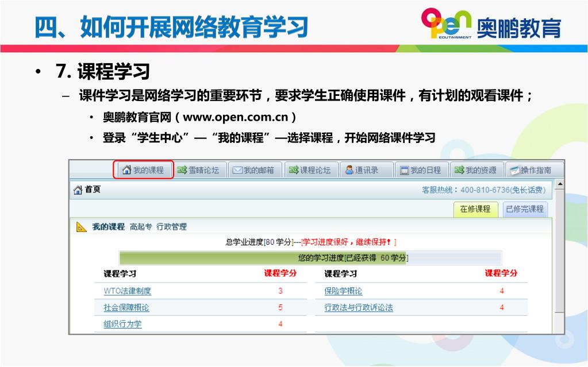Image resolution: width=588 pixels, height=367 pixels.
Task: Open the WTO法律制度 course link
Action: (128, 291)
